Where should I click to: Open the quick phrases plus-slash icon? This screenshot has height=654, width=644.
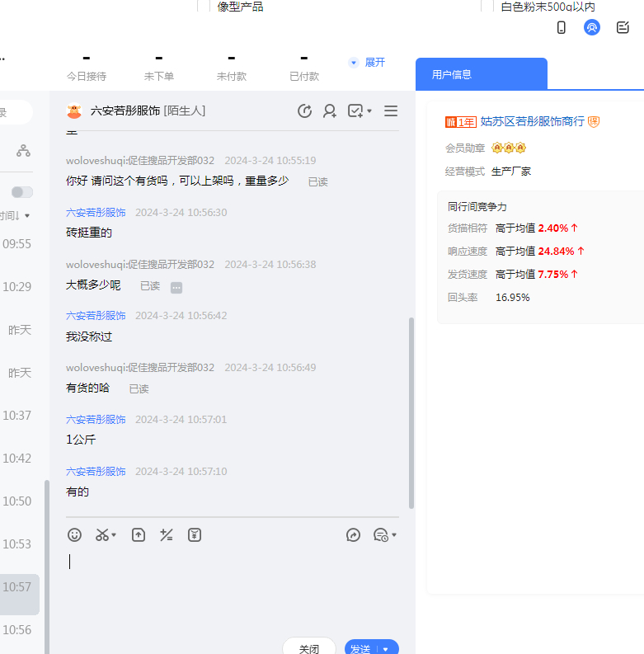[167, 535]
